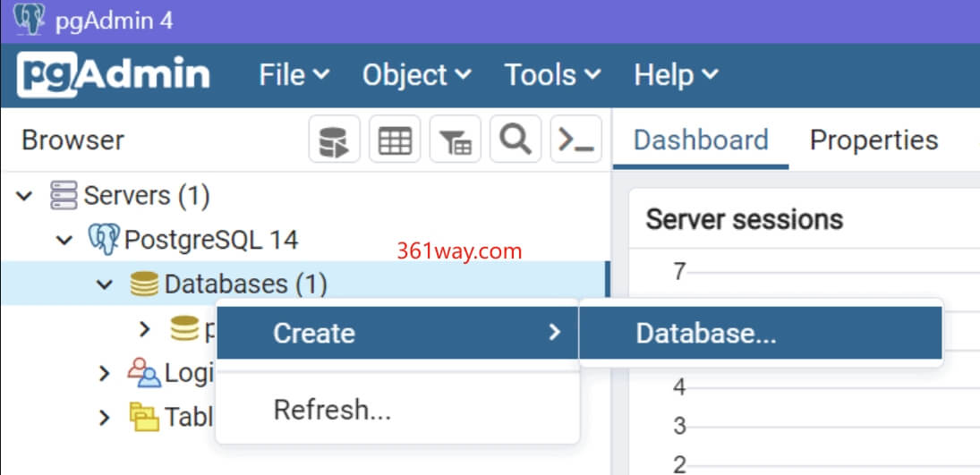Switch to the Properties tab

click(873, 140)
